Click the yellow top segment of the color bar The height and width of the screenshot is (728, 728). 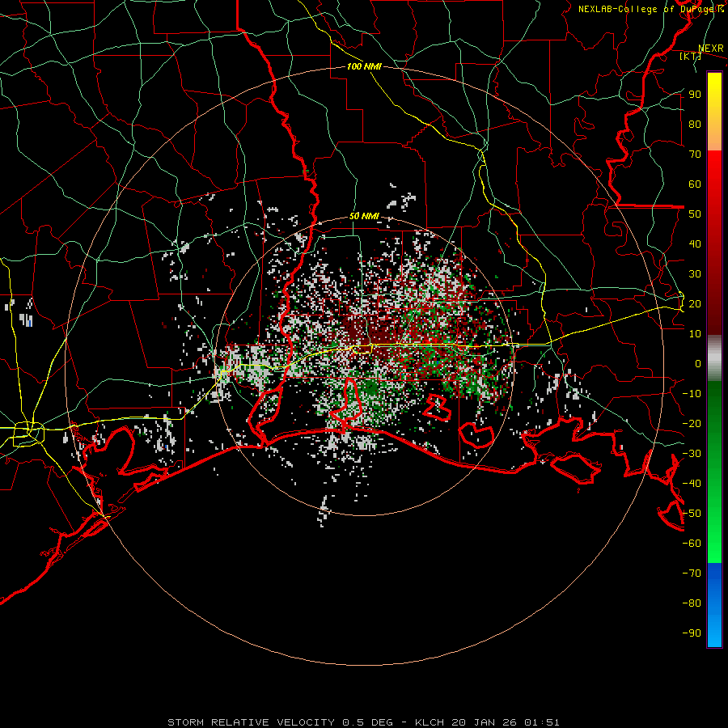[x=714, y=112]
